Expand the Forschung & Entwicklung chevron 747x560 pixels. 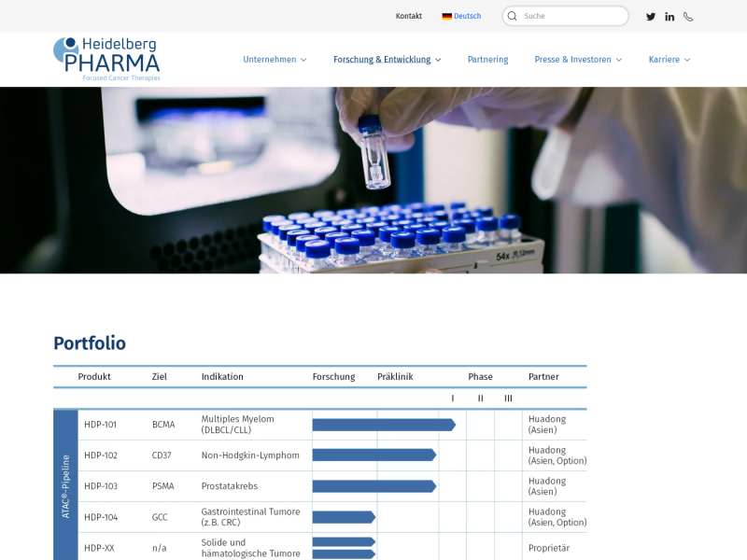438,60
